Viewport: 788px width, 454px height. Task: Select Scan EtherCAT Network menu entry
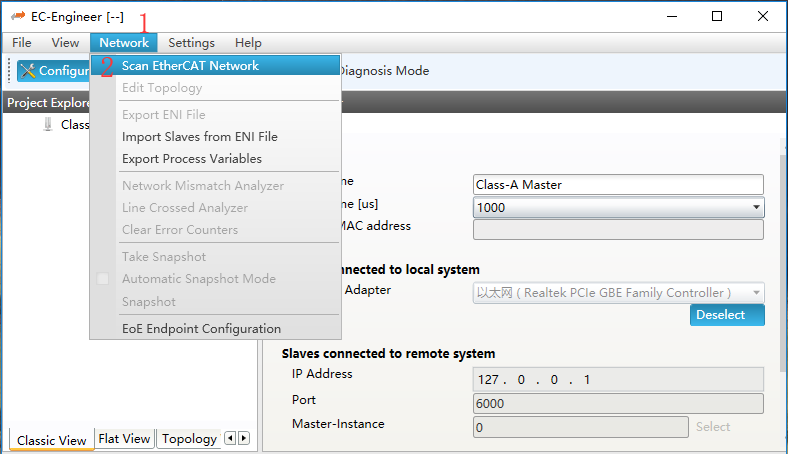click(x=190, y=66)
